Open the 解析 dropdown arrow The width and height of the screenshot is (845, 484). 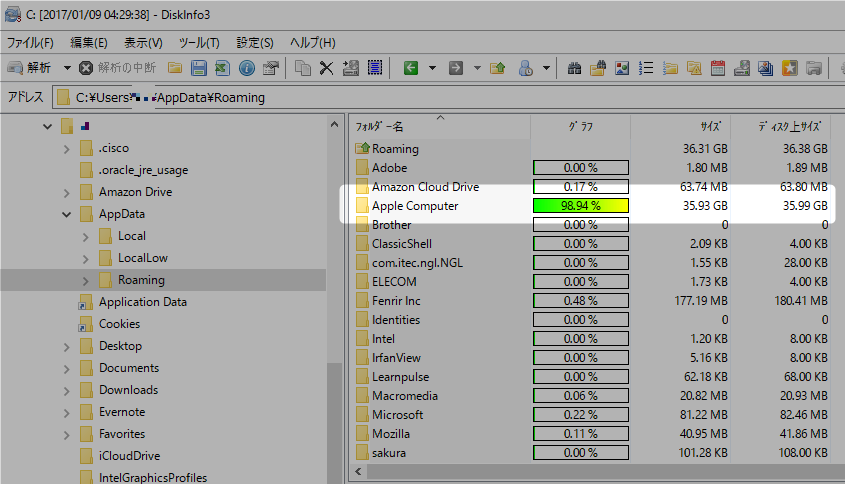pyautogui.click(x=67, y=68)
